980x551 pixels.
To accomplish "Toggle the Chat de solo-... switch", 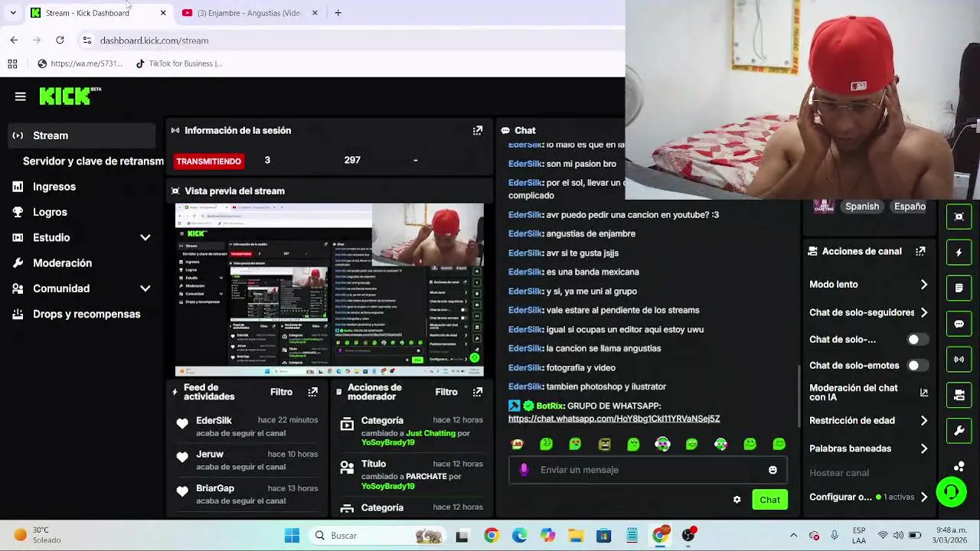I will (x=918, y=340).
